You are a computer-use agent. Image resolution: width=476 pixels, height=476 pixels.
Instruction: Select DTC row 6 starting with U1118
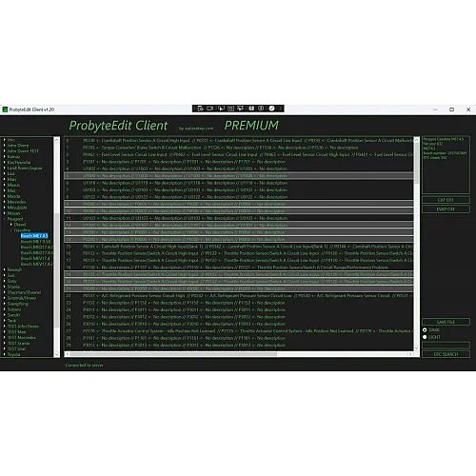pos(239,183)
